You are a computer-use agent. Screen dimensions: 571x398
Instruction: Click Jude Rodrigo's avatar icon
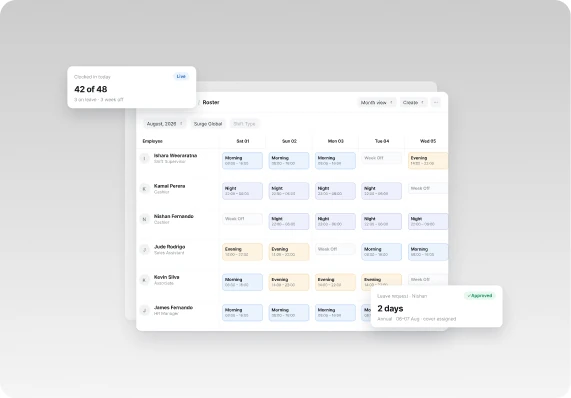coord(145,249)
